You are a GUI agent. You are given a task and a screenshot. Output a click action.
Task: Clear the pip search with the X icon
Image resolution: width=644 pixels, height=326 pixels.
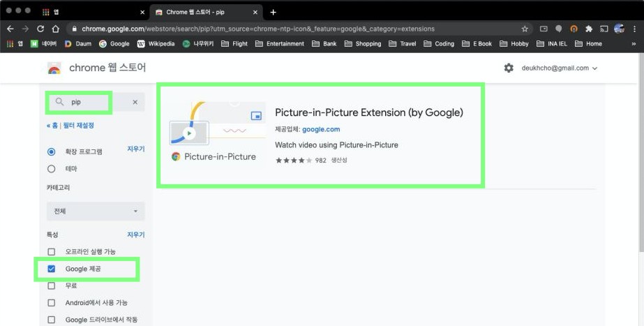[135, 102]
